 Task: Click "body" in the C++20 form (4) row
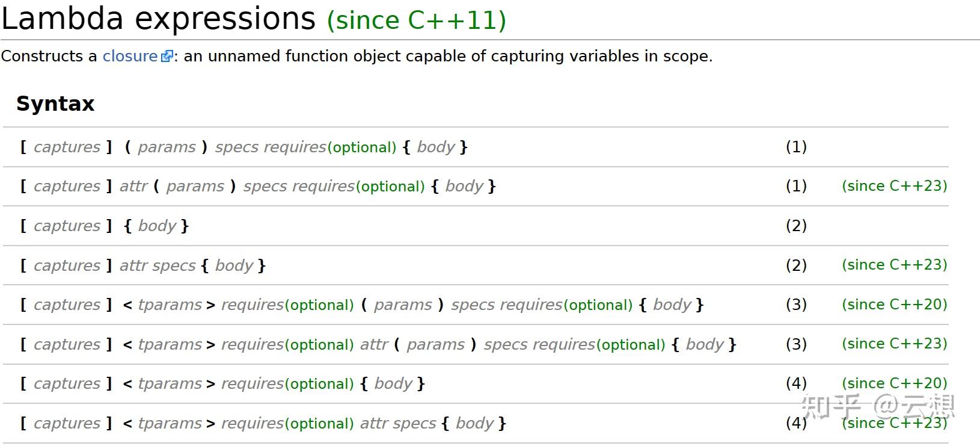[x=393, y=383]
